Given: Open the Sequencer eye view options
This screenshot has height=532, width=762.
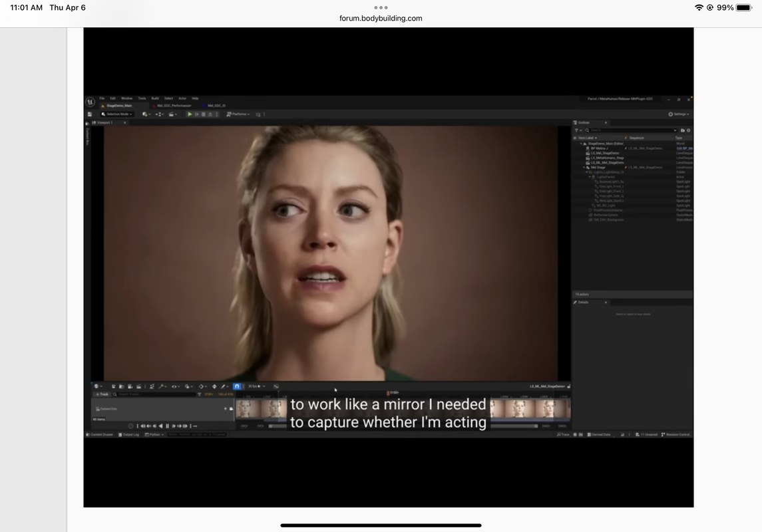Looking at the screenshot, I should point(176,386).
